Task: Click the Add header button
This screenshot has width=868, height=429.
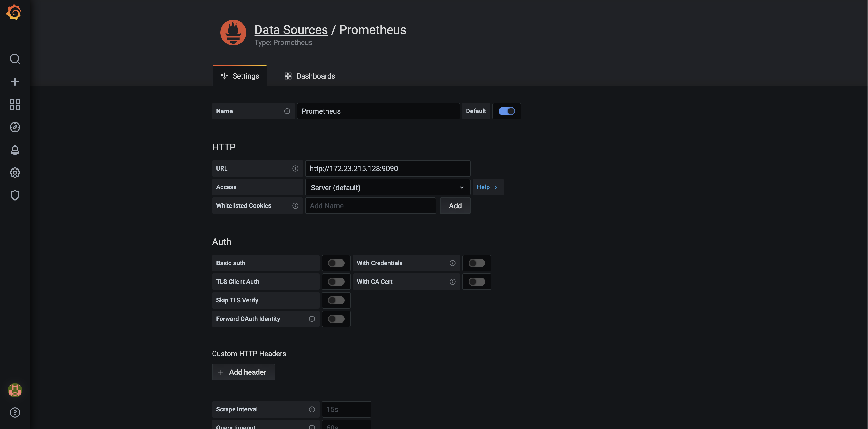Action: [x=243, y=372]
